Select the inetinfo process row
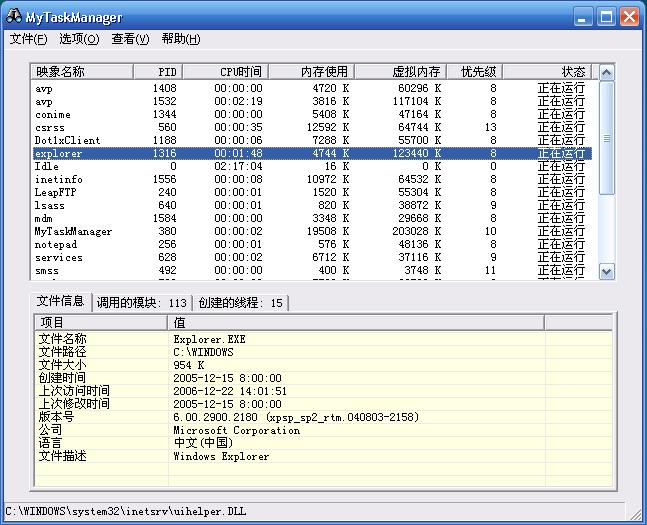Screen dimensions: 647x525 (312, 180)
